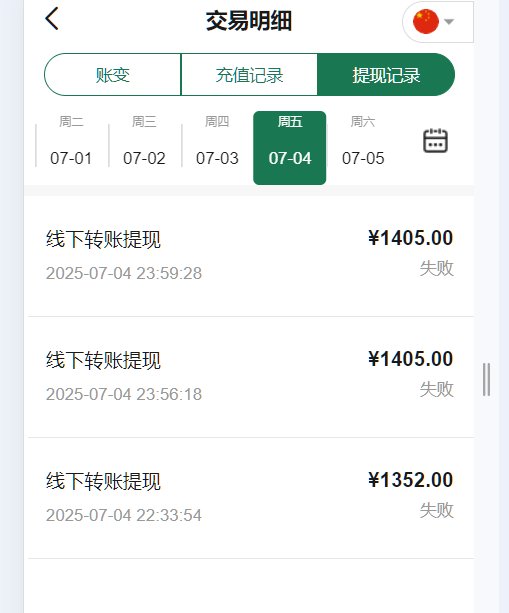The image size is (509, 613).
Task: Click the China flag language icon
Action: point(426,22)
